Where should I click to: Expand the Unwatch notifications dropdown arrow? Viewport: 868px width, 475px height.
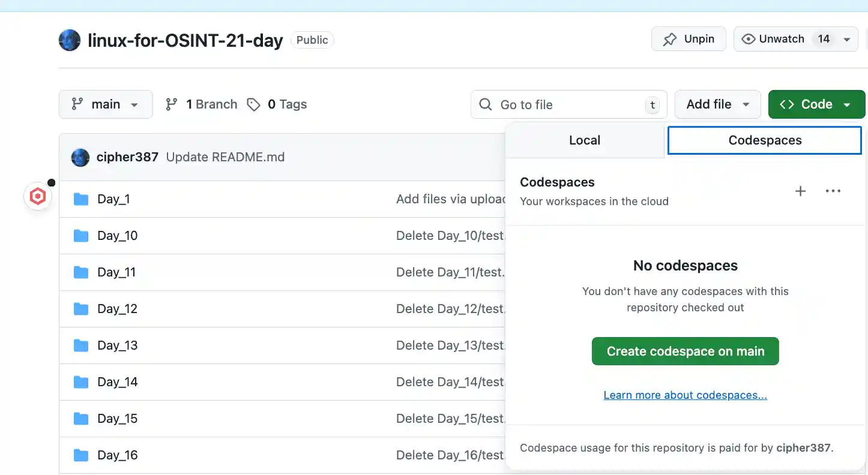tap(847, 40)
